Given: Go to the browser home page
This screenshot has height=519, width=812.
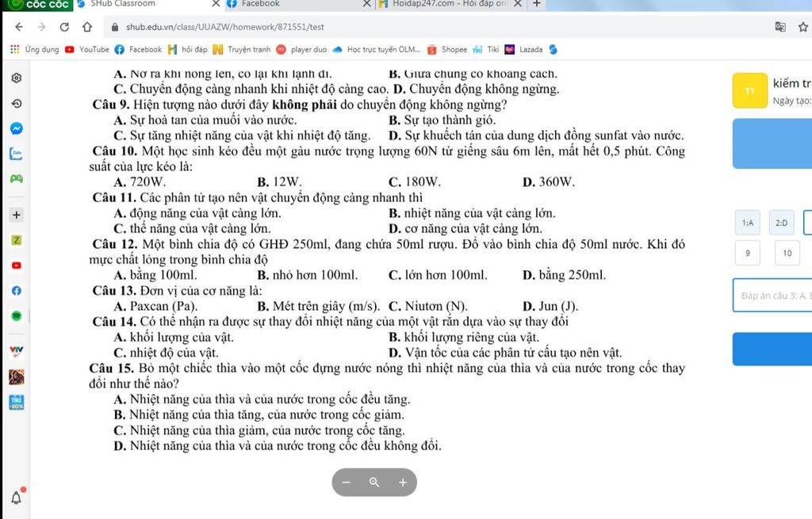Looking at the screenshot, I should pyautogui.click(x=87, y=27).
